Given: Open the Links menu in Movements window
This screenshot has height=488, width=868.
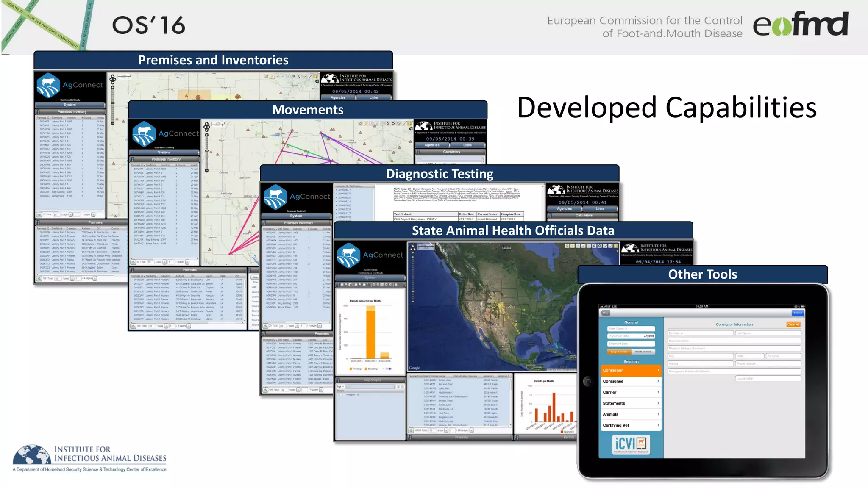Looking at the screenshot, I should point(467,145).
